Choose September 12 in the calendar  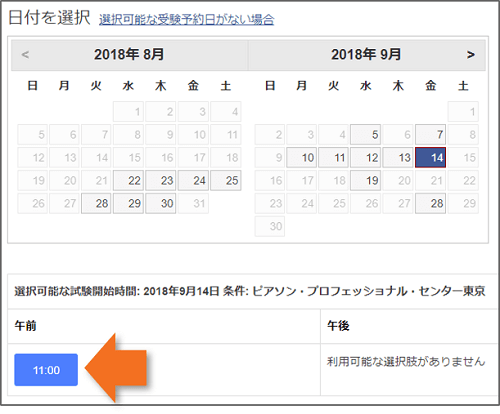366,157
